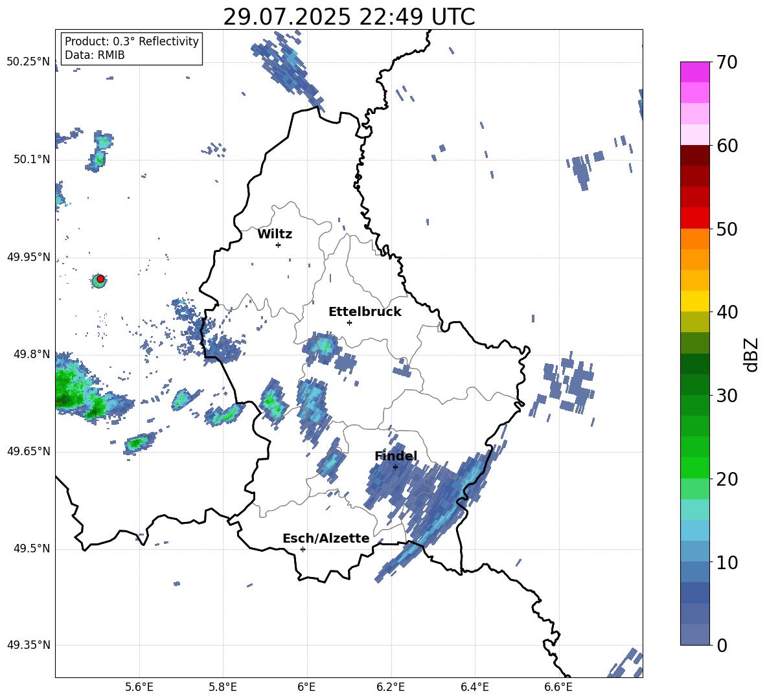This screenshot has height=700, width=767.
Task: Click the Esch/Alzette station cross marker
Action: click(x=303, y=549)
